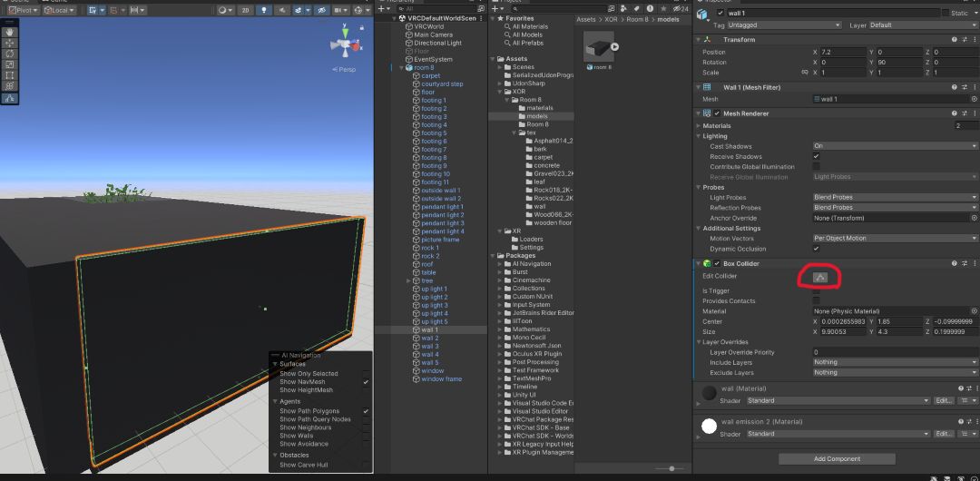Select wall 2 in Hierarchy
The height and width of the screenshot is (481, 980).
[429, 338]
